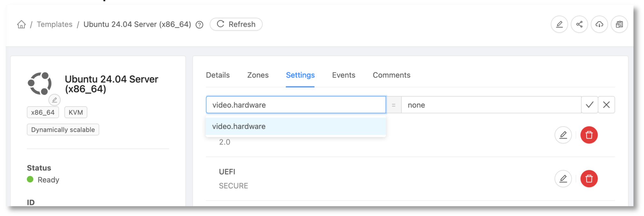Click the Ubuntu 24.04 Server breadcrumb text
The image size is (644, 216).
(137, 24)
